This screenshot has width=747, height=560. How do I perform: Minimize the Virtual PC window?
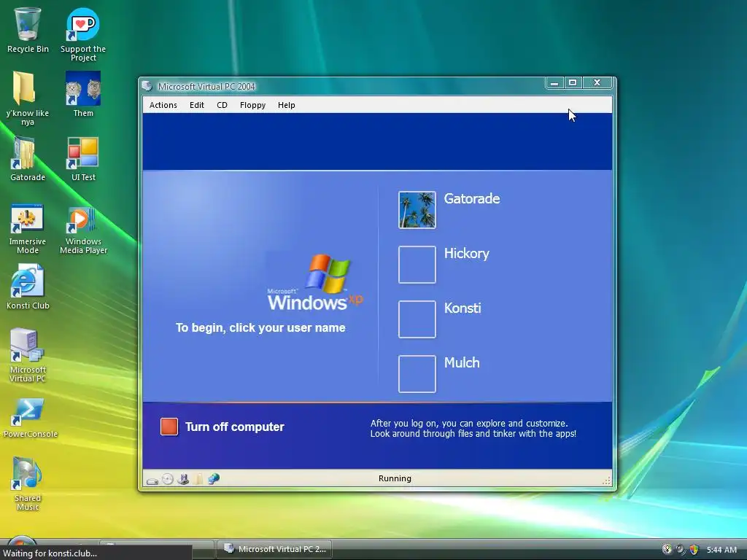point(554,83)
